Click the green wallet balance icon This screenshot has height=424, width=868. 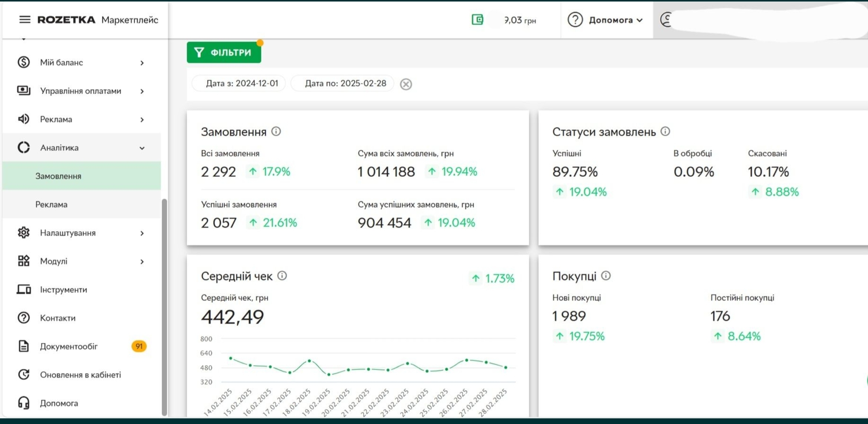tap(477, 20)
